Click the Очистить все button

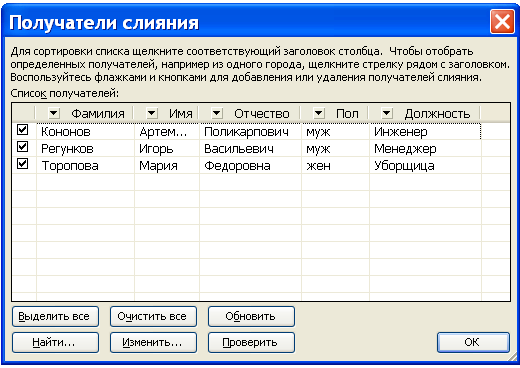pyautogui.click(x=153, y=316)
